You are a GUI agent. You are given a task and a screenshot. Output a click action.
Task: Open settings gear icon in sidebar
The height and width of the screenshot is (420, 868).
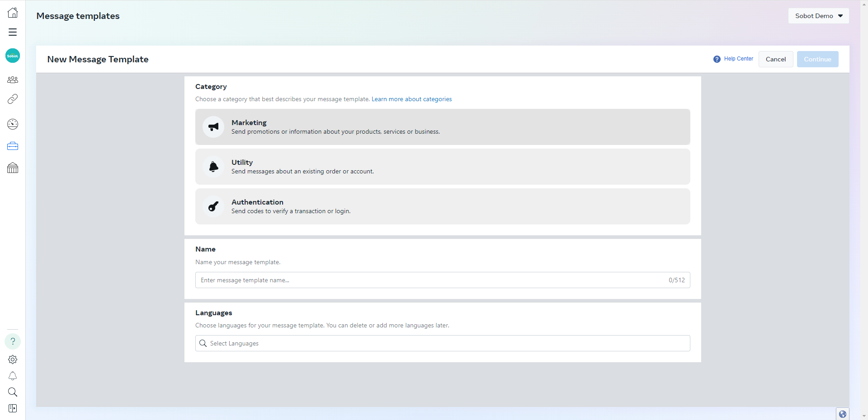pyautogui.click(x=13, y=359)
